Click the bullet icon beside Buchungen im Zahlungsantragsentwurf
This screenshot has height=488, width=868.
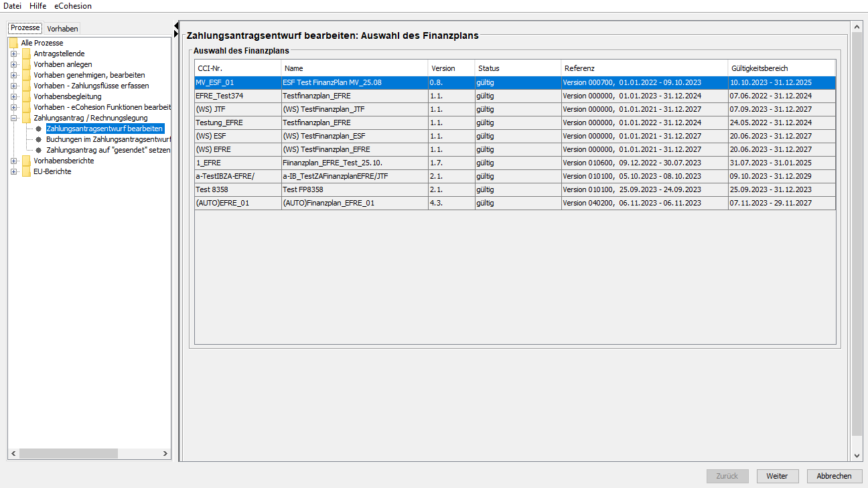39,139
